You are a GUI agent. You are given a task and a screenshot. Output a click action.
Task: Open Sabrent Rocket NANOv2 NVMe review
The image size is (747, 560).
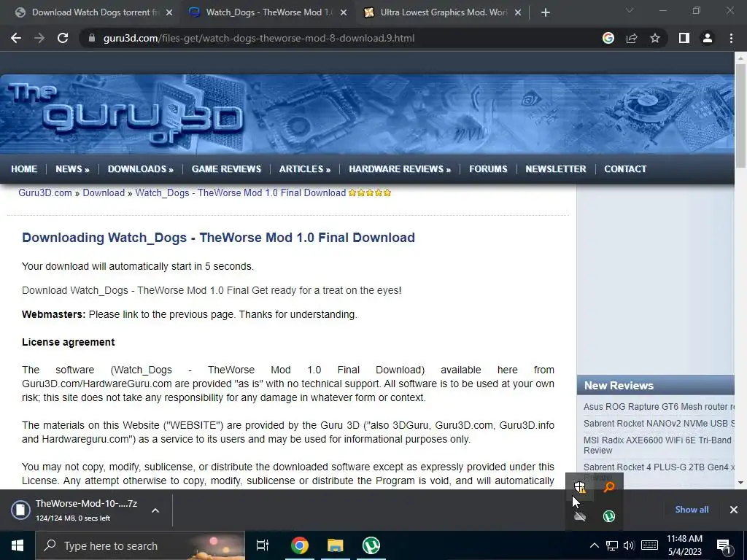(659, 424)
